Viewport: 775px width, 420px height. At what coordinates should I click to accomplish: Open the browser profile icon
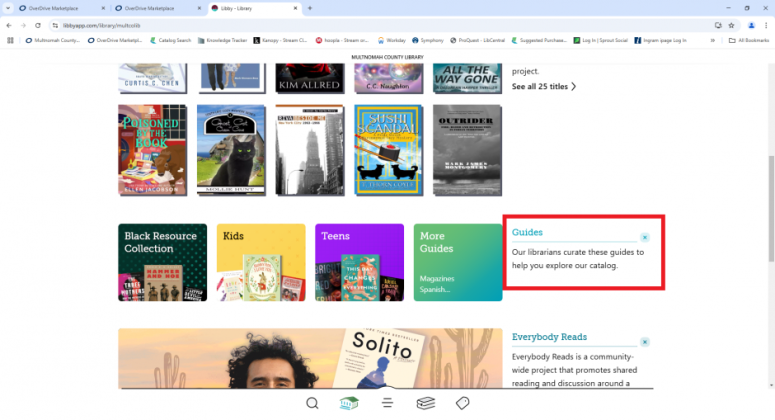coord(751,25)
